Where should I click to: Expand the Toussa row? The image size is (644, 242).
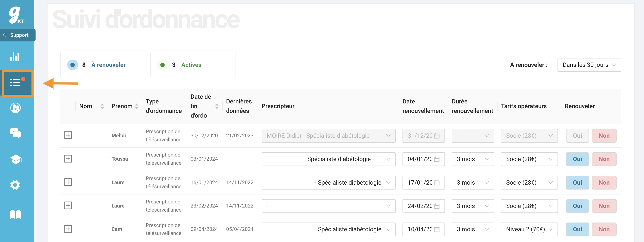click(68, 159)
